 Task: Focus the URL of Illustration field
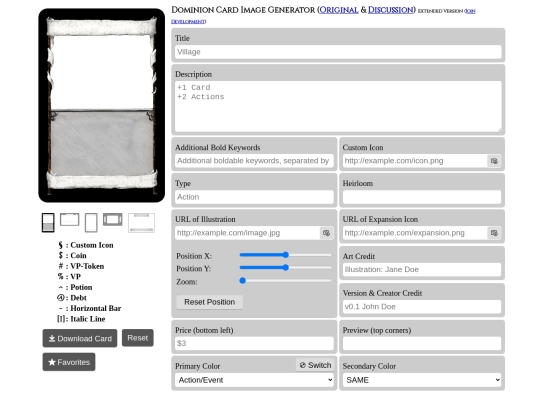[248, 233]
